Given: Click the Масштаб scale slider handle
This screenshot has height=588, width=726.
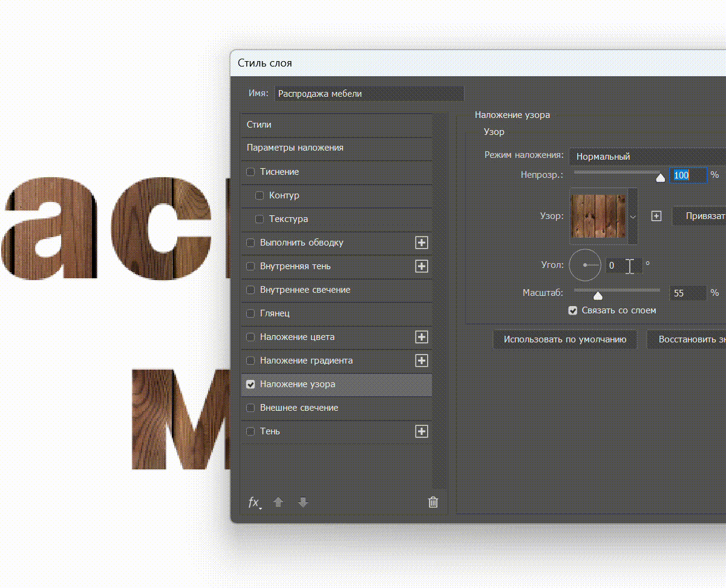Looking at the screenshot, I should [x=598, y=295].
